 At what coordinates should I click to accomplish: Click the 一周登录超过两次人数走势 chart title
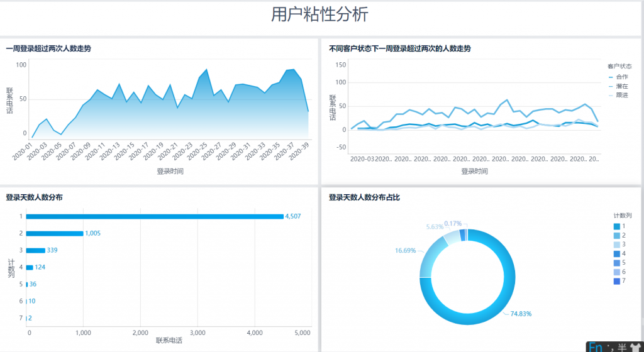48,48
